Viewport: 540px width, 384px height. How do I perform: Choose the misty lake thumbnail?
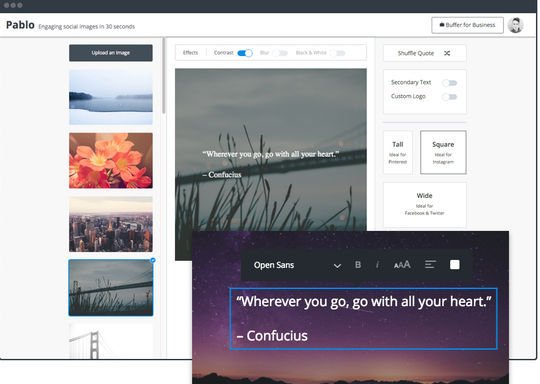tap(111, 97)
